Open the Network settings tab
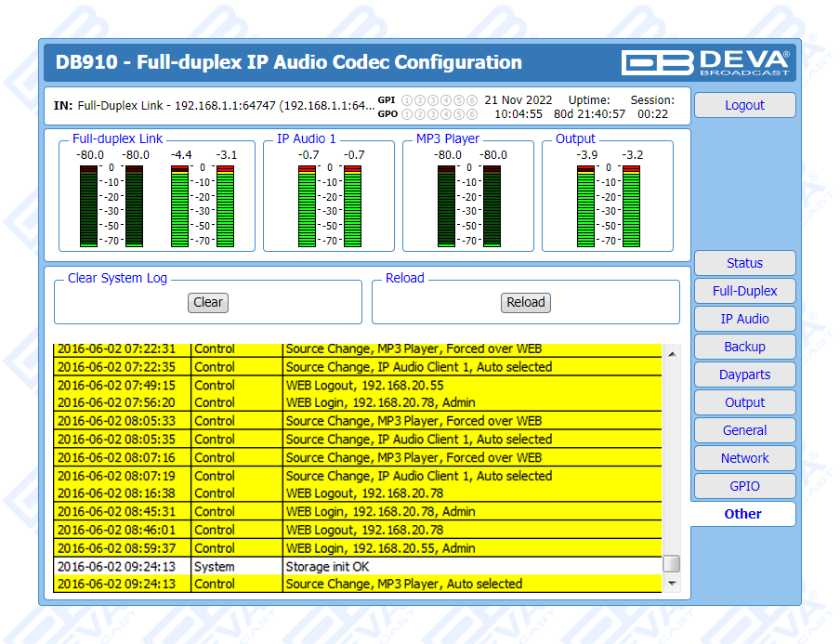Image resolution: width=840 pixels, height=644 pixels. [744, 458]
